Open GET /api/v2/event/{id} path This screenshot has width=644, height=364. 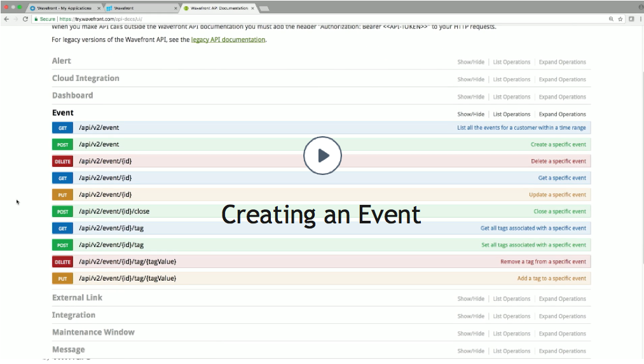[105, 178]
